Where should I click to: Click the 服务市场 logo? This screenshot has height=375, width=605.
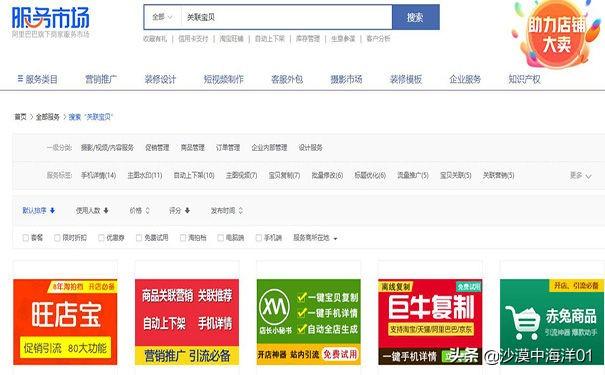pyautogui.click(x=51, y=18)
